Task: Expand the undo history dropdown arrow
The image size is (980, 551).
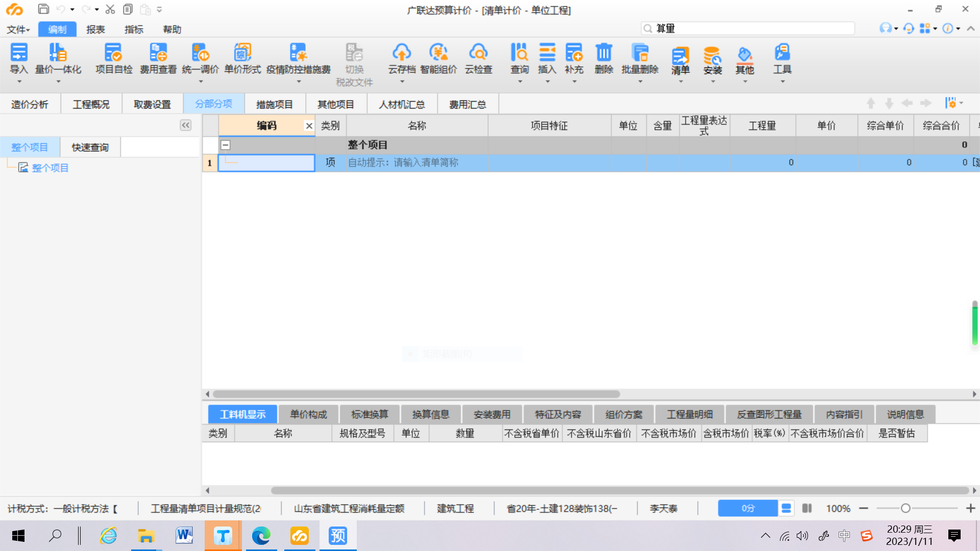Action: pyautogui.click(x=72, y=10)
